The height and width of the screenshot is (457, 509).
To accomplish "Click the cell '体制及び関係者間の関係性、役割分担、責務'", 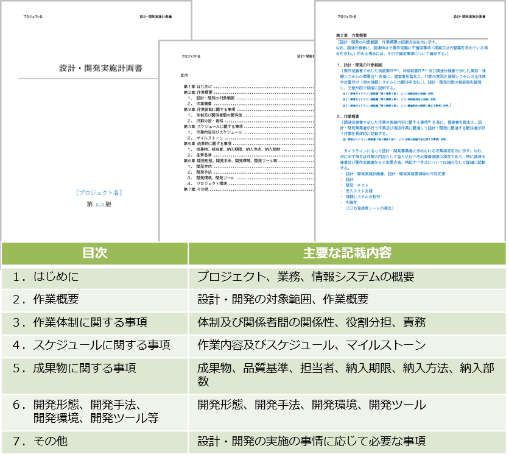I will click(347, 323).
